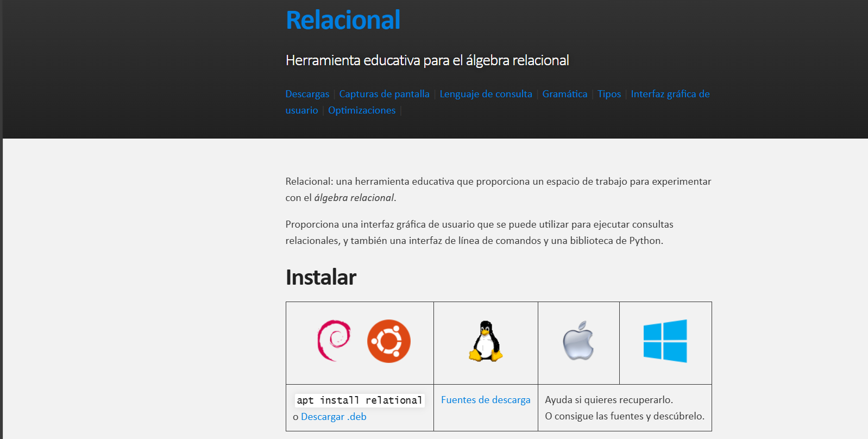The width and height of the screenshot is (868, 439).
Task: Click 'Ayuda si quieres recuperarlo.' text
Action: coord(609,400)
